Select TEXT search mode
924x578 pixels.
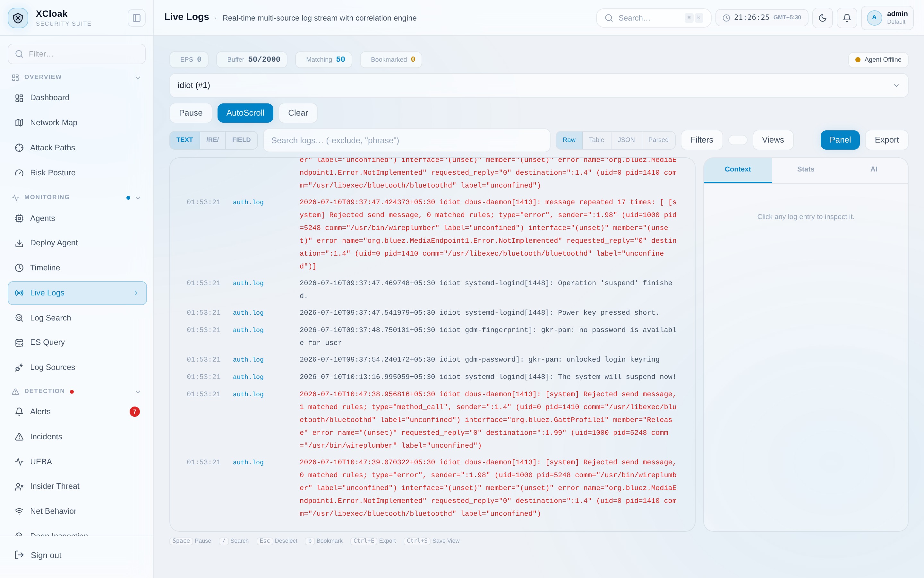click(184, 140)
